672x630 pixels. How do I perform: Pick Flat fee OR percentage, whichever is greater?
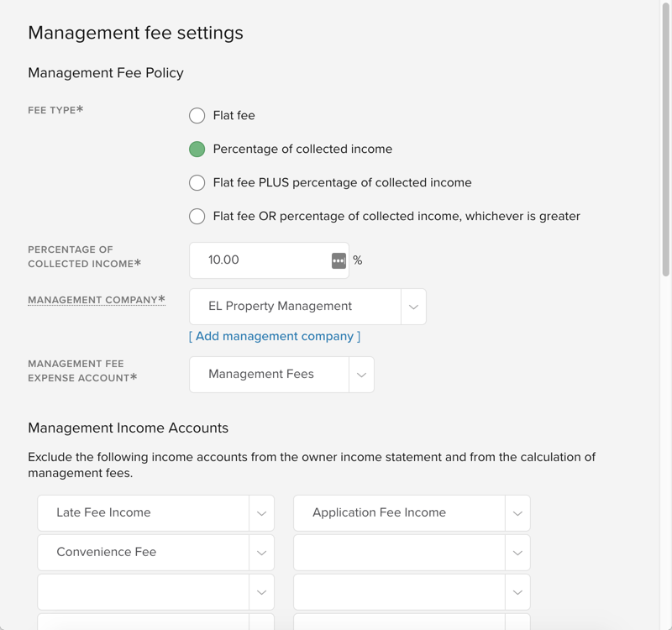[x=197, y=216]
